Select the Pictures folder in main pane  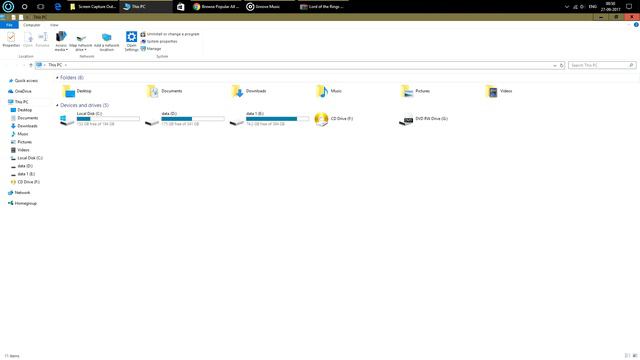(416, 91)
